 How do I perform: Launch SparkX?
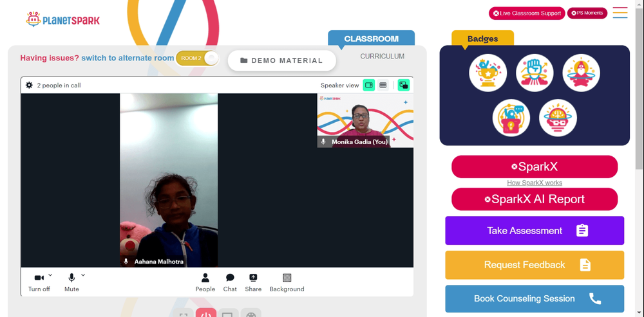click(x=535, y=167)
